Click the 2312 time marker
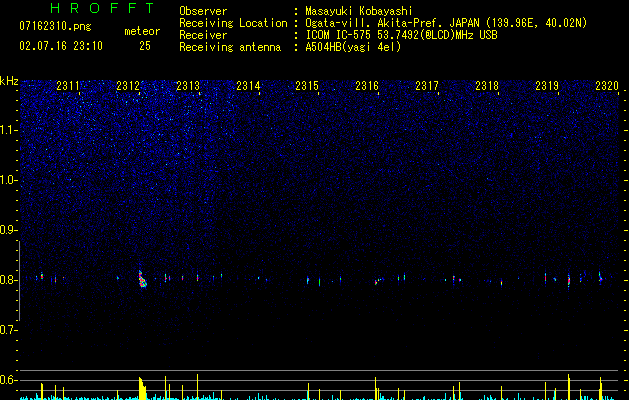The width and height of the screenshot is (629, 400). pyautogui.click(x=128, y=86)
